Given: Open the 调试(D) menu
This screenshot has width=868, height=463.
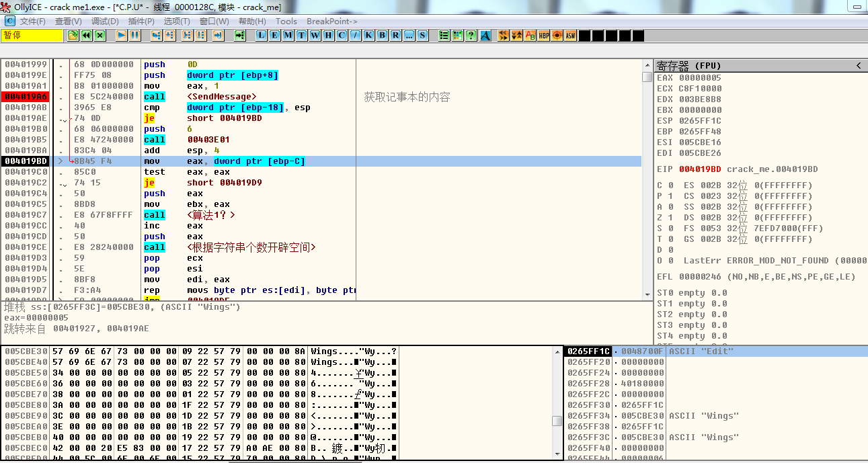Looking at the screenshot, I should 104,21.
